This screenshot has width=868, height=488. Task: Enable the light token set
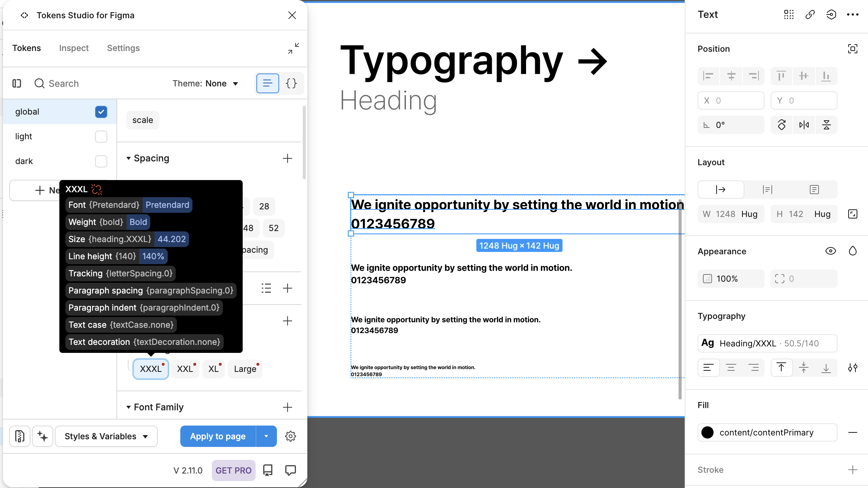coord(101,137)
